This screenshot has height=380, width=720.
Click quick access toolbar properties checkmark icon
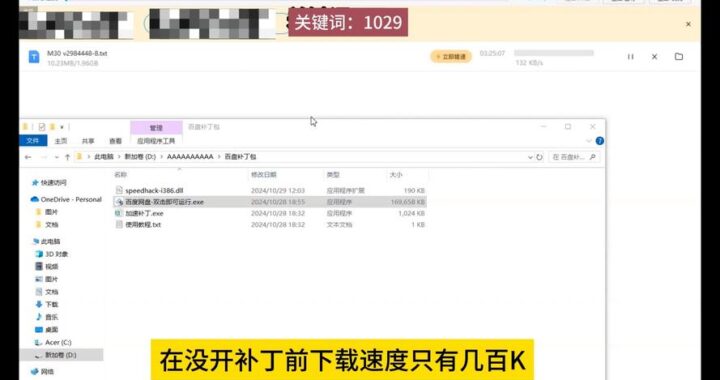pyautogui.click(x=42, y=127)
